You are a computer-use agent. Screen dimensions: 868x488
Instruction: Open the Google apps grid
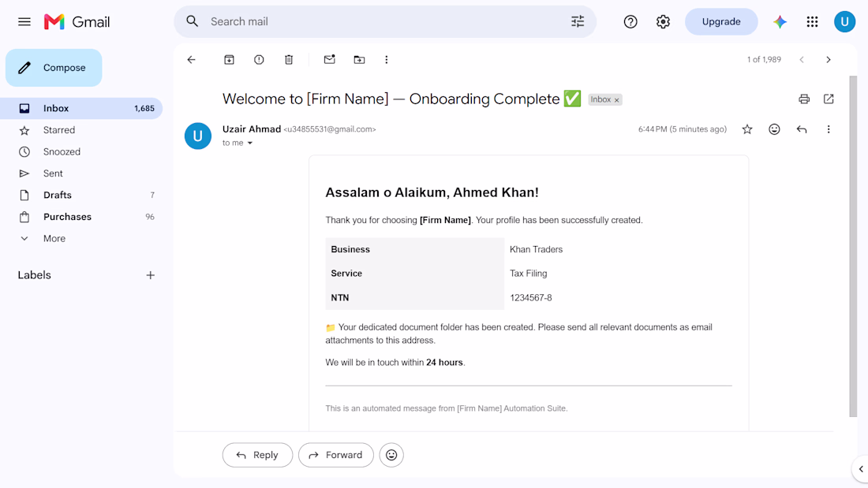(x=812, y=21)
